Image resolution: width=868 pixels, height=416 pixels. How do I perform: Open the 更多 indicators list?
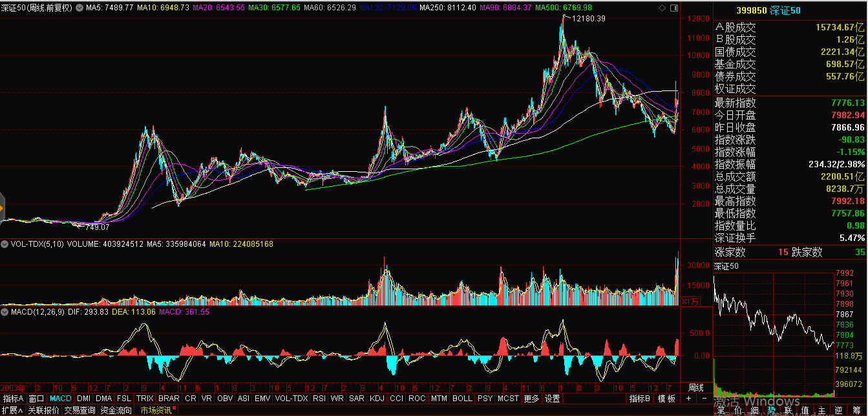531,399
